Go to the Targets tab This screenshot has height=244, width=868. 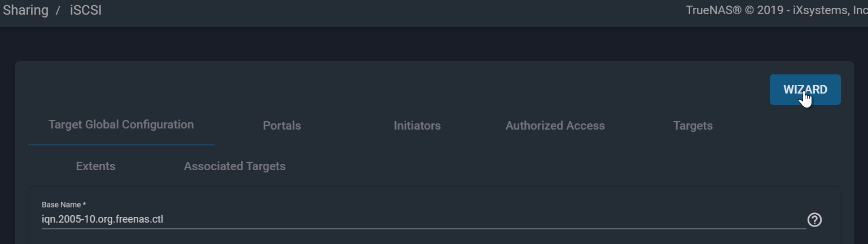[x=692, y=126]
